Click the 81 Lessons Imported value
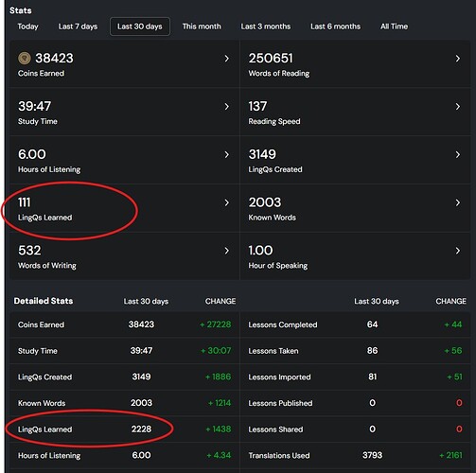 pyautogui.click(x=372, y=377)
